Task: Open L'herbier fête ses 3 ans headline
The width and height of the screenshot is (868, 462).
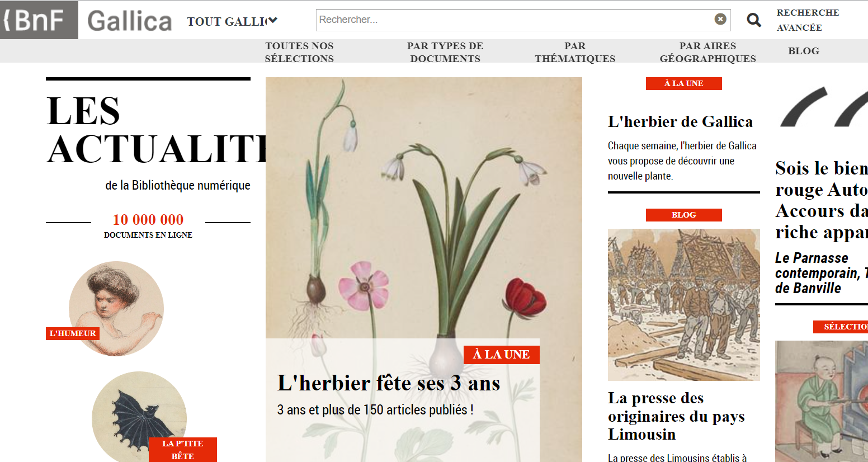Action: click(389, 383)
